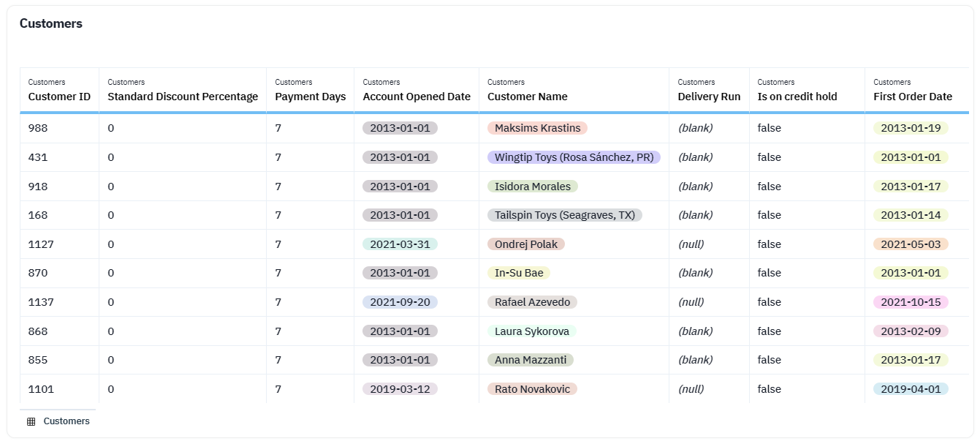
Task: Click the 2021-09-20 account opened date pill
Action: pos(400,302)
